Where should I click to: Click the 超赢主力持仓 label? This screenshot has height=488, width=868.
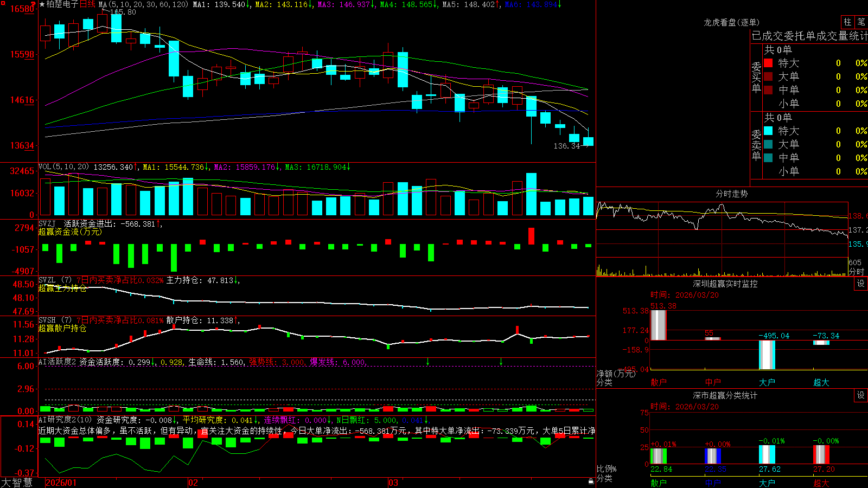click(x=62, y=288)
